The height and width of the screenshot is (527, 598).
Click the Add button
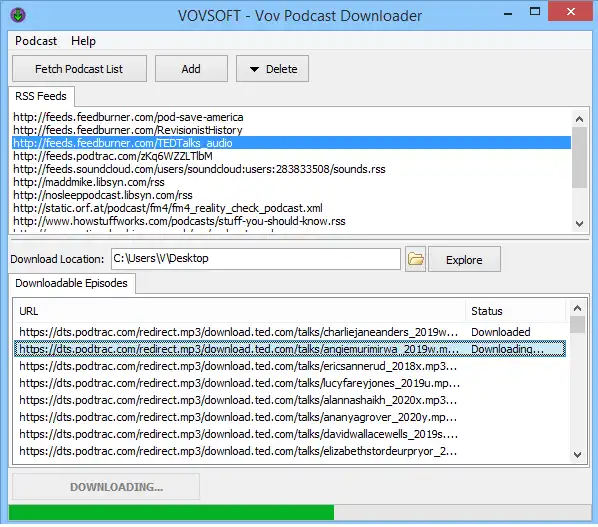point(191,69)
